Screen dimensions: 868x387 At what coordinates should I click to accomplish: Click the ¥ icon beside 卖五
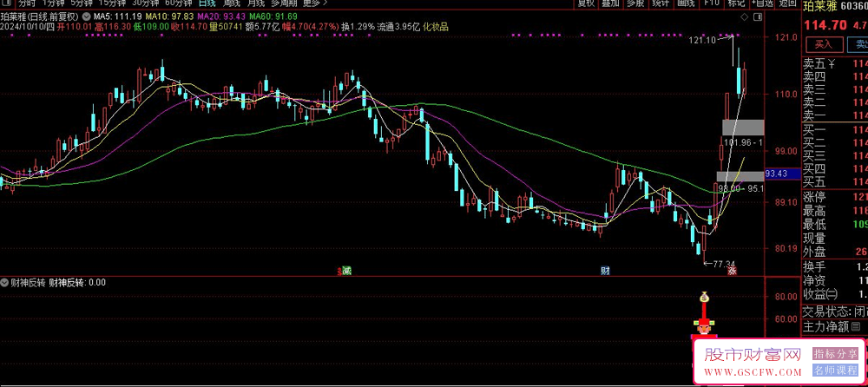coord(832,63)
